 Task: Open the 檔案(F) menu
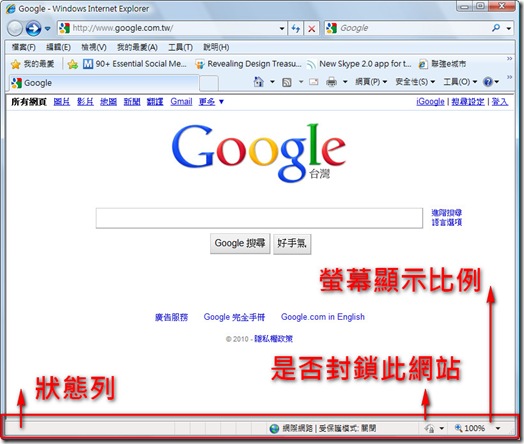tap(24, 47)
